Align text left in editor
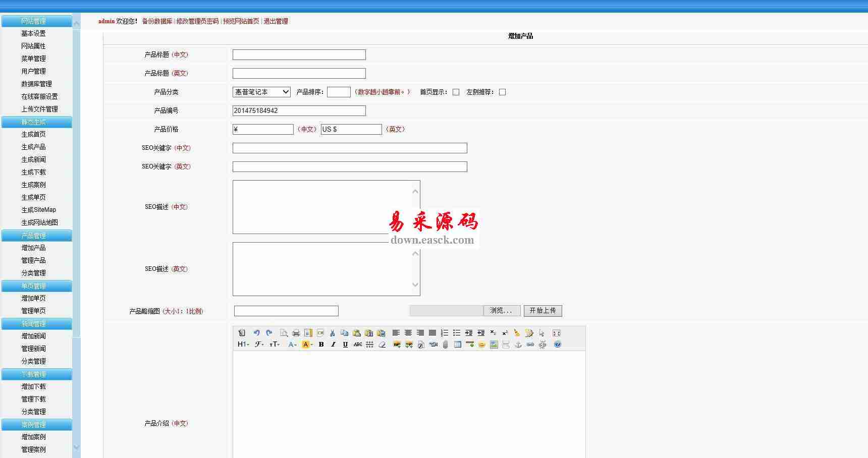The height and width of the screenshot is (458, 868). pos(396,333)
